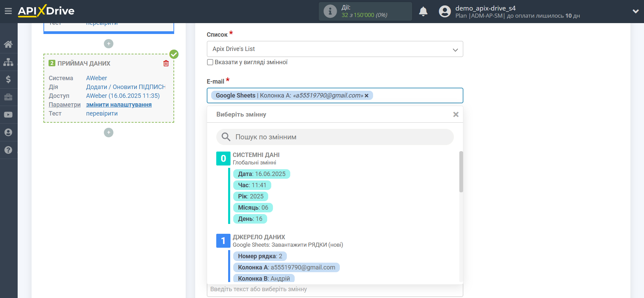Click the variable list scrollbar

pos(461,172)
